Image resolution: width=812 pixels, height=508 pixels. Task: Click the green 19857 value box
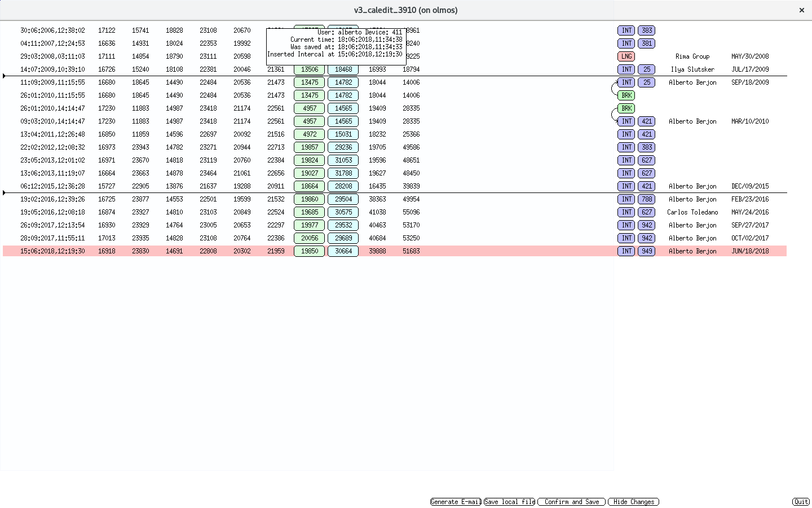pos(309,147)
